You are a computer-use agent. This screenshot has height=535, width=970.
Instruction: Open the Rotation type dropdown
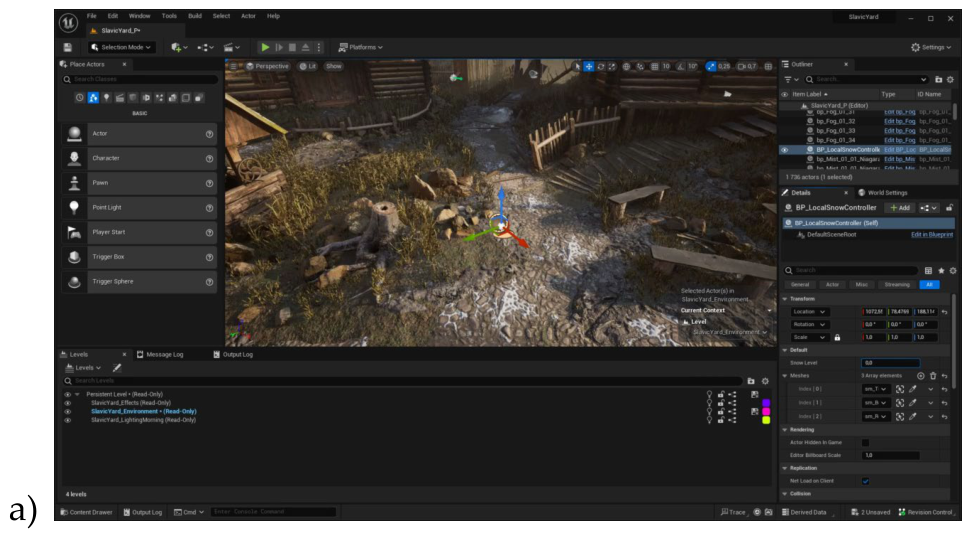(x=809, y=324)
